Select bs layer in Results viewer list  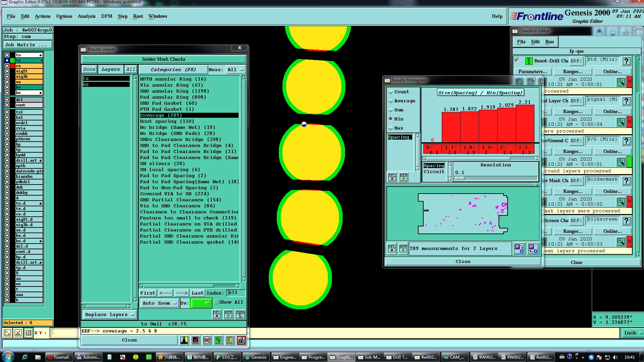[106, 85]
